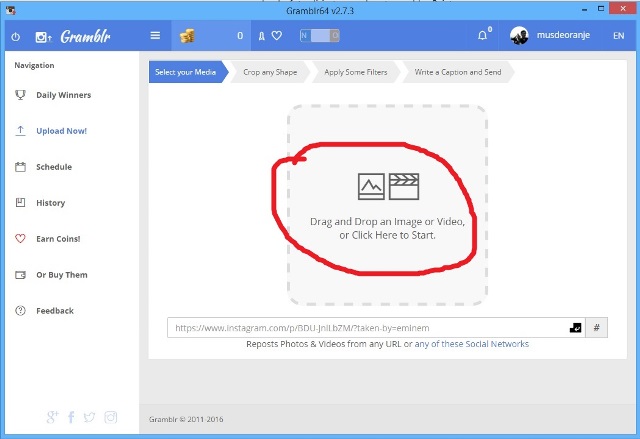Image resolution: width=640 pixels, height=439 pixels.
Task: Open the Facebook icon in sidebar
Action: pyautogui.click(x=71, y=417)
